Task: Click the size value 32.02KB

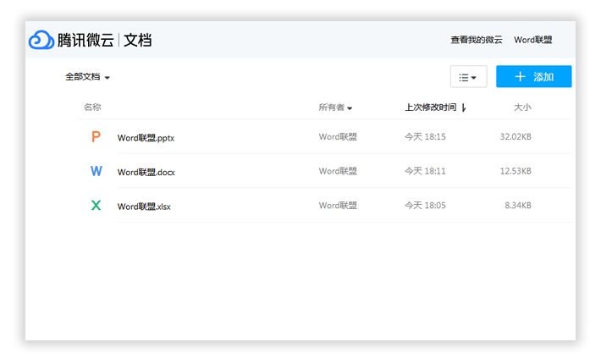Action: [516, 137]
